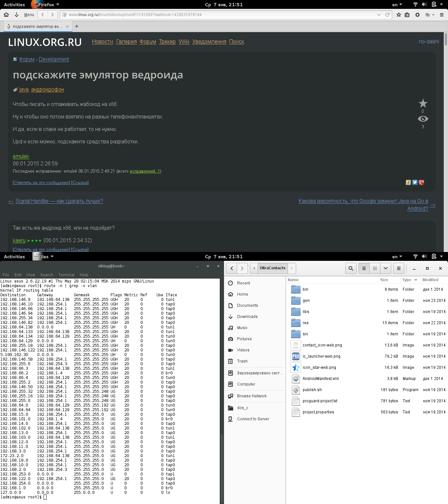
Task: Go forward in Files window
Action: coord(242,268)
